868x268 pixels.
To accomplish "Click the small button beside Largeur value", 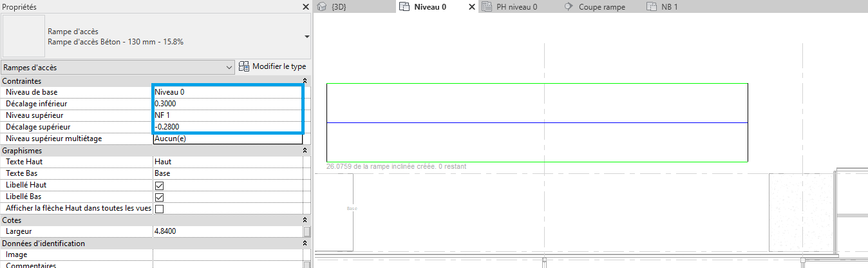I will 307,231.
